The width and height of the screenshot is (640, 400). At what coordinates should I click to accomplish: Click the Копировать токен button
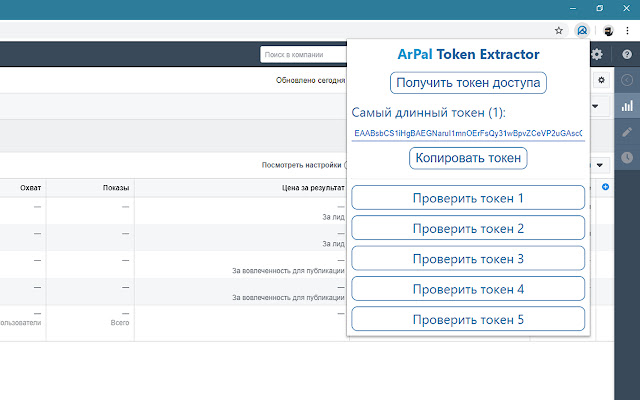pyautogui.click(x=468, y=158)
